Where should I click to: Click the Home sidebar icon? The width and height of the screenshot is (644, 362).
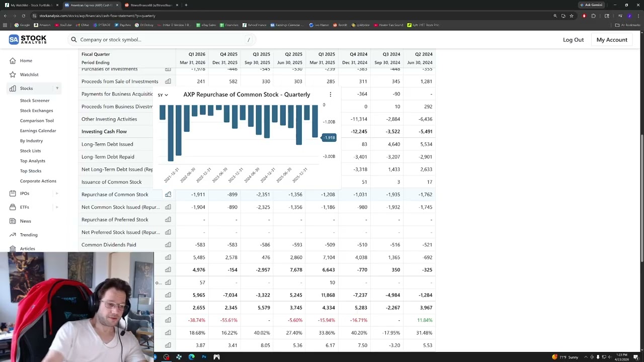[13, 61]
